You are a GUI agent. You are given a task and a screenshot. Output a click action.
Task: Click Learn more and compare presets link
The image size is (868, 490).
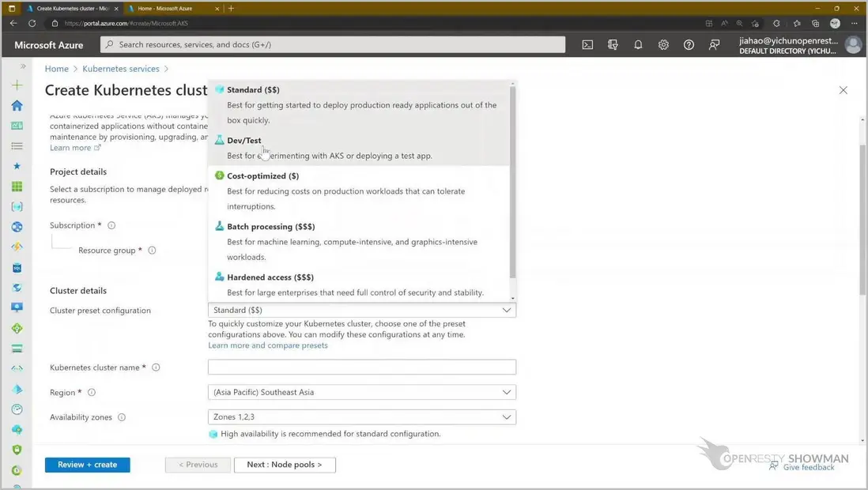pos(268,345)
